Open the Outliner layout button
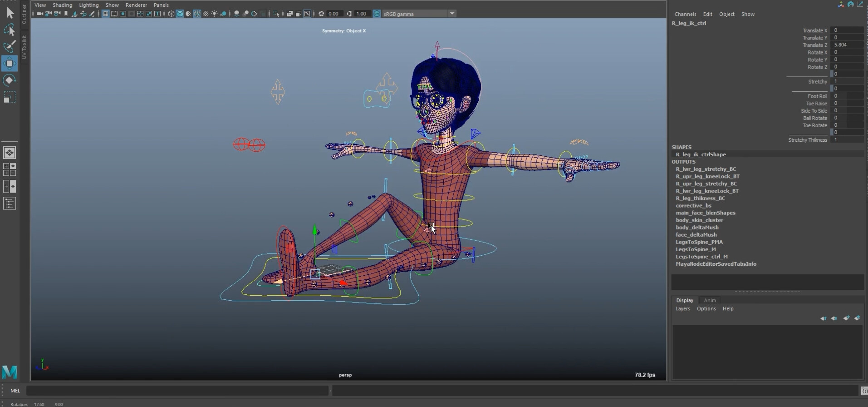Viewport: 868px width, 407px height. coord(10,203)
